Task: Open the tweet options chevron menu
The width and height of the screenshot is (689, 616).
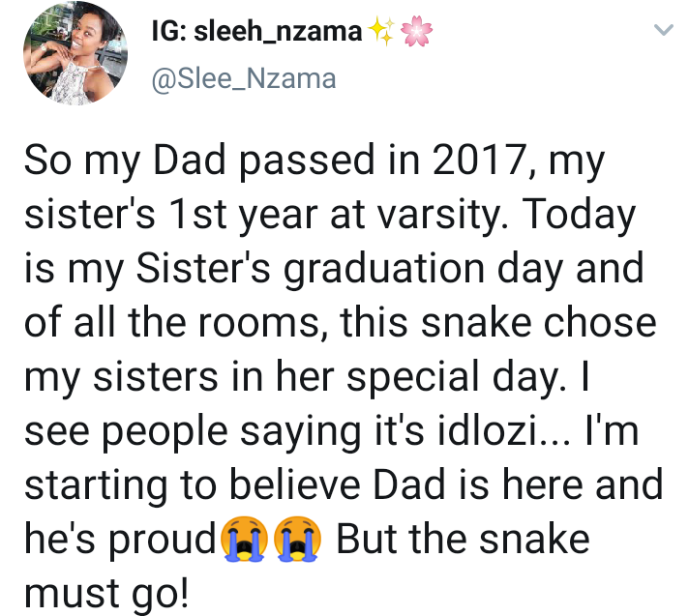Action: 663,30
